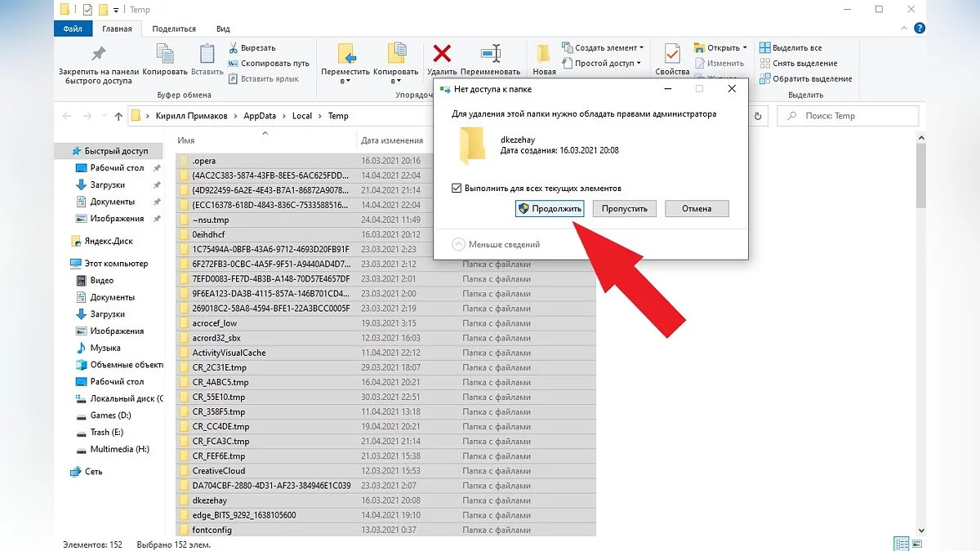
Task: Click the Rename (Переименовать) icon
Action: click(x=490, y=55)
